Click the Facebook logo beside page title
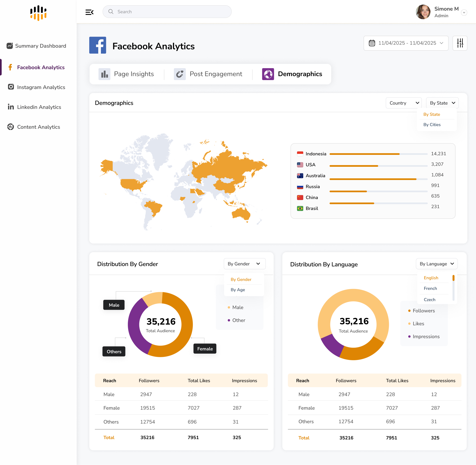Image resolution: width=476 pixels, height=465 pixels. point(98,45)
